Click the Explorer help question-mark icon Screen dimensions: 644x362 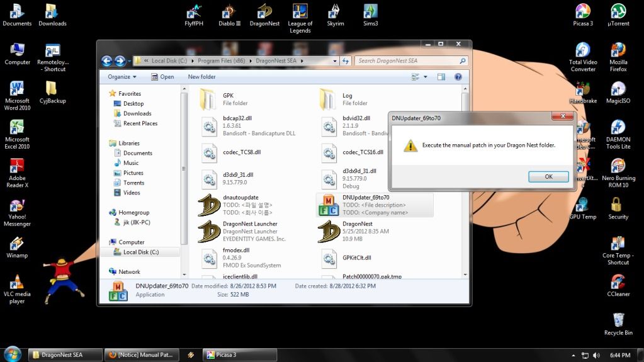coord(458,77)
